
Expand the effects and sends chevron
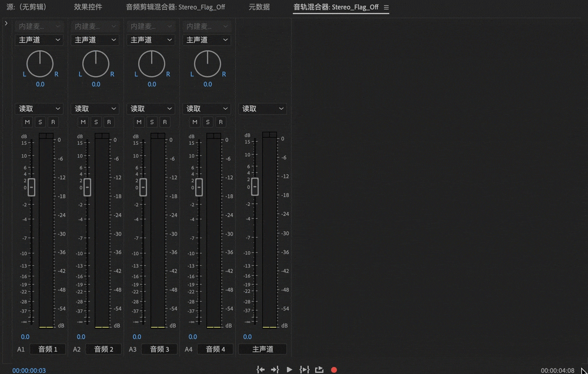(x=6, y=24)
